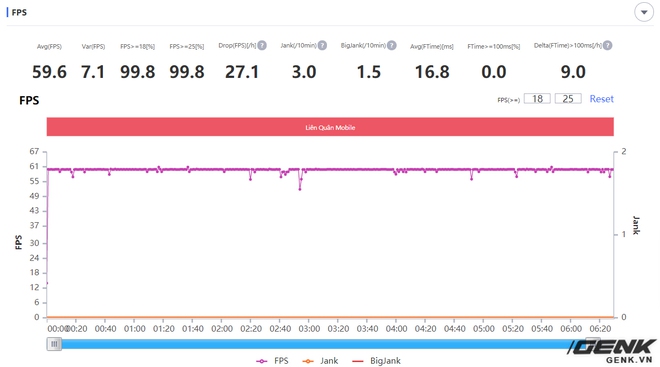Click the FTime>=100ms value 0.0
The height and width of the screenshot is (367, 660).
coord(494,72)
